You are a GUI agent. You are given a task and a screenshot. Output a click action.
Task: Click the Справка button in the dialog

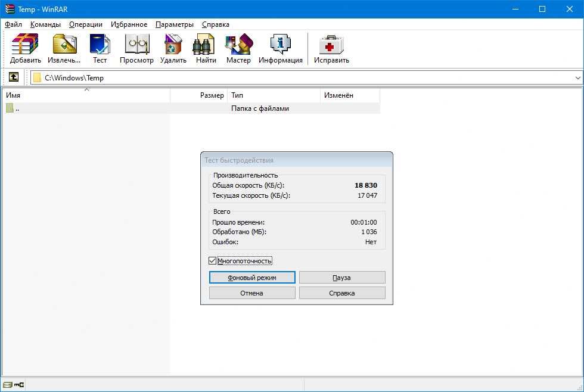(x=342, y=293)
